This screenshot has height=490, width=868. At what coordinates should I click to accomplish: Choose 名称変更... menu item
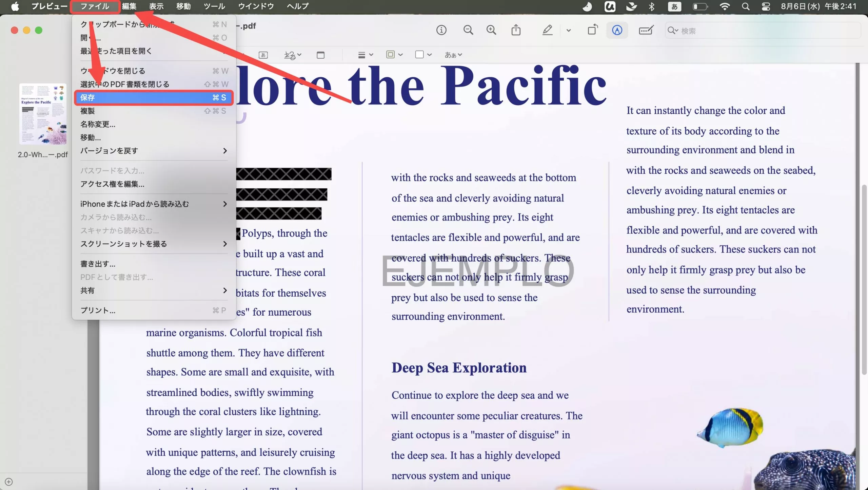[153, 124]
